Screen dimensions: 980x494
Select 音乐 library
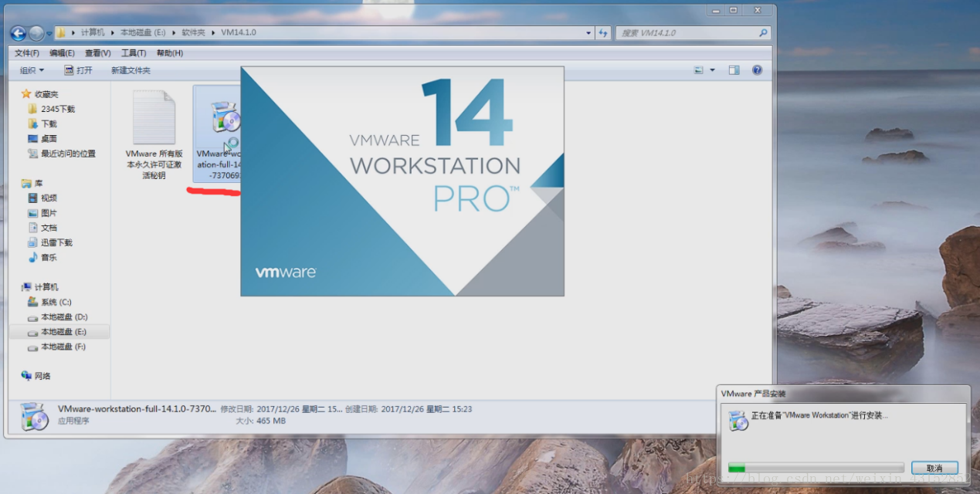point(42,258)
